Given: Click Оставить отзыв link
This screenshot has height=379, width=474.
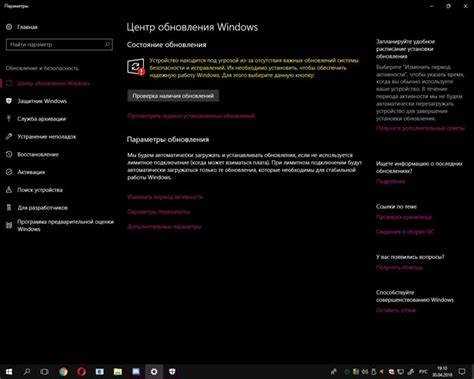Looking at the screenshot, I should 396,310.
